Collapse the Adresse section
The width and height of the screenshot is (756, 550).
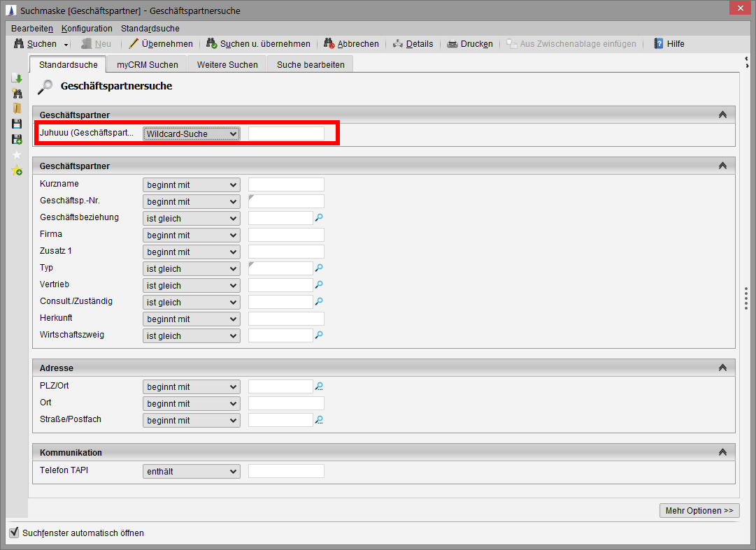click(722, 368)
